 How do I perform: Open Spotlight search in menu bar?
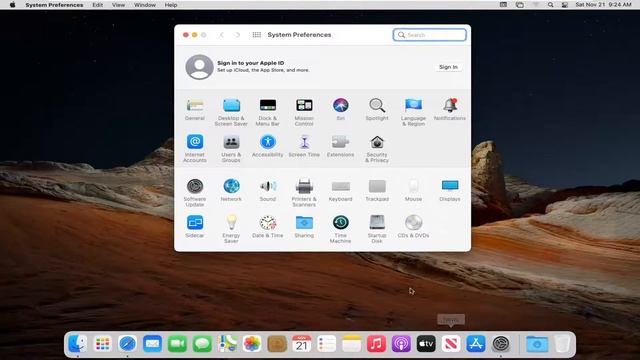550,5
